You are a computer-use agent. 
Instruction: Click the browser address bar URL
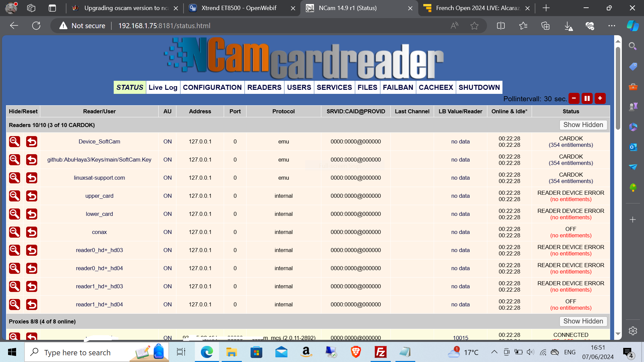164,26
